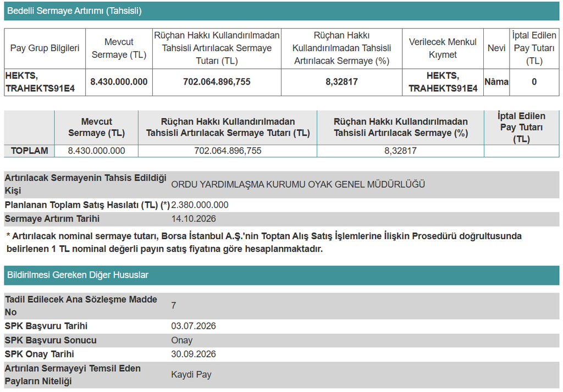Select the TOPLAM row label
Screen dimensions: 563x392
tap(30, 151)
